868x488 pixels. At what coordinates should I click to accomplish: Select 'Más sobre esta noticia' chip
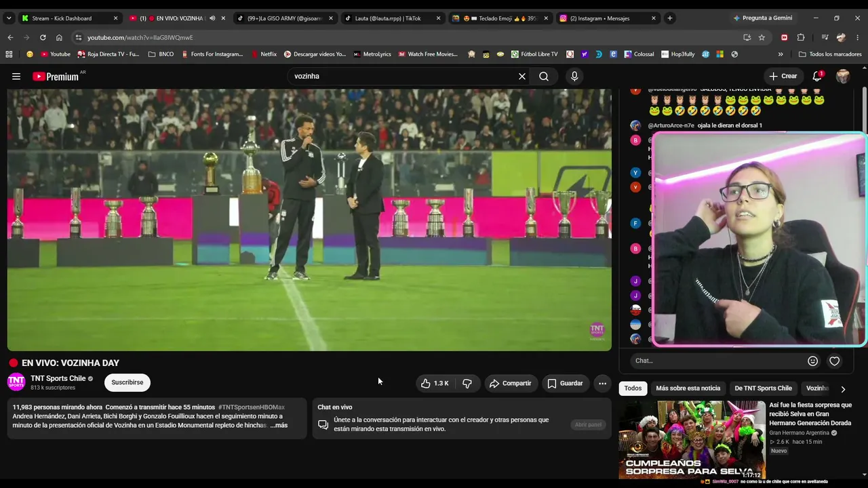tap(688, 388)
